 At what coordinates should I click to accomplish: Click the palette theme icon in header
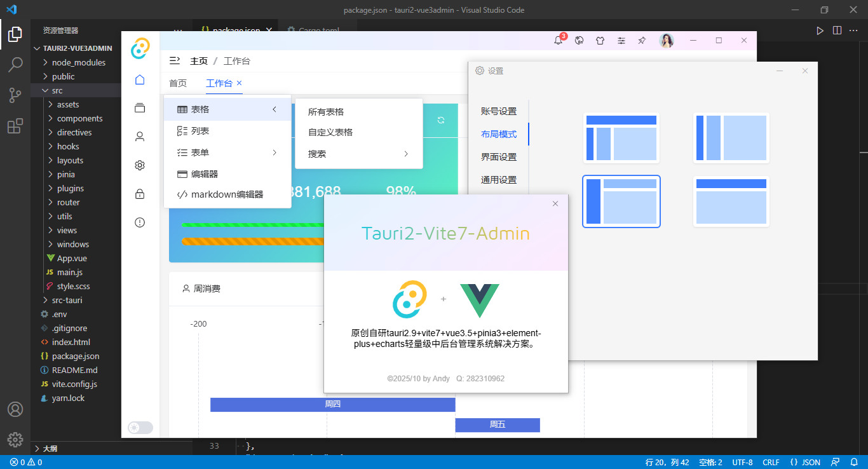coord(579,40)
